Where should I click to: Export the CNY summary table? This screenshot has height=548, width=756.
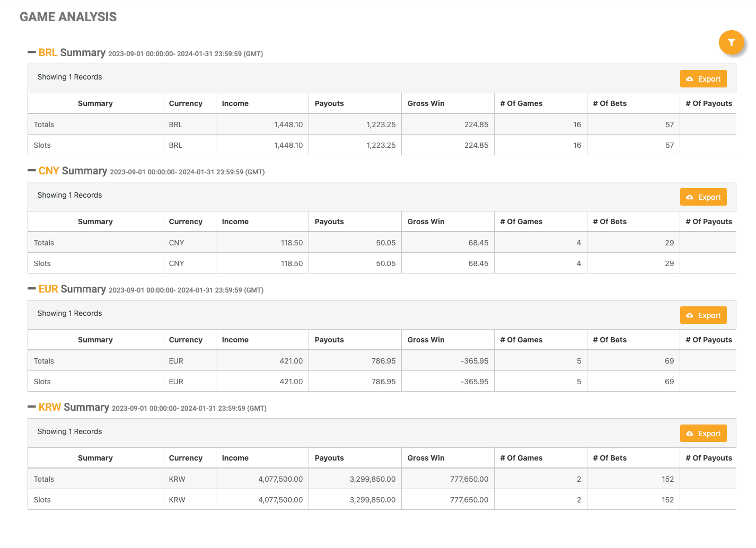703,197
